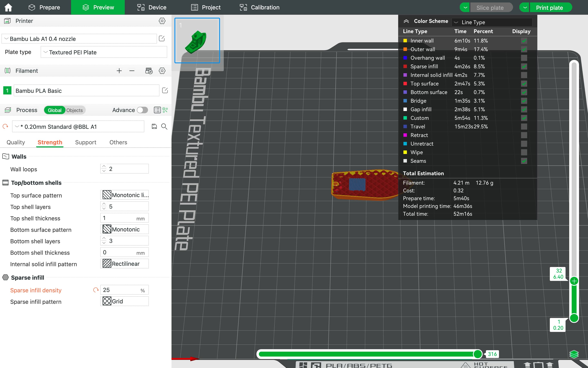The width and height of the screenshot is (588, 368).
Task: Decrease Top shell layers with down arrow
Action: [104, 209]
